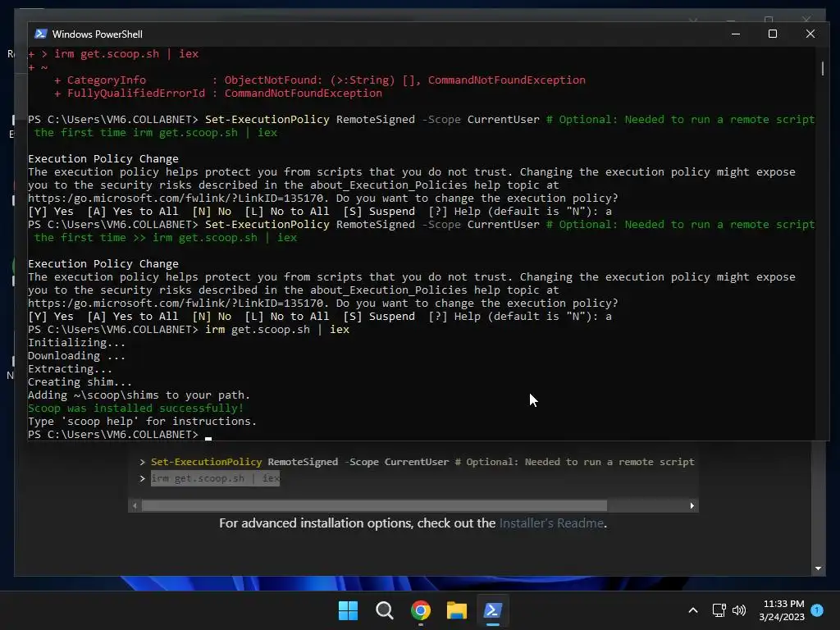840x630 pixels.
Task: Open Google Chrome from the taskbar
Action: [421, 610]
